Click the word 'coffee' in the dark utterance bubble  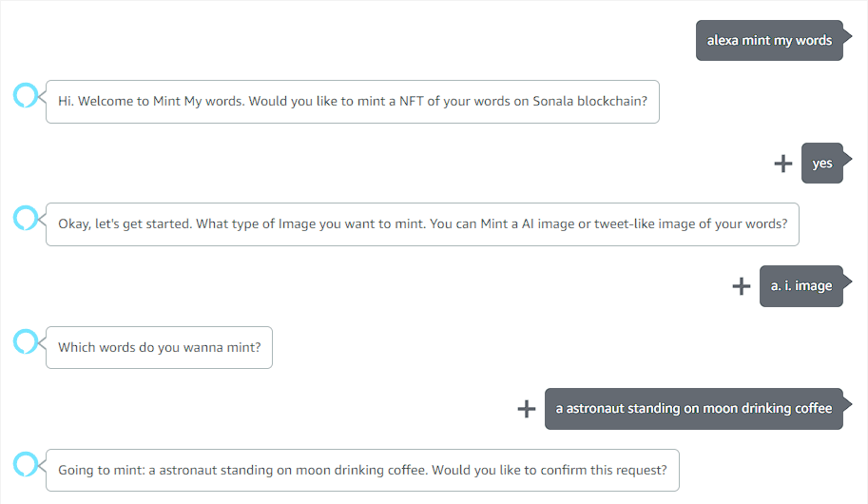tap(813, 409)
